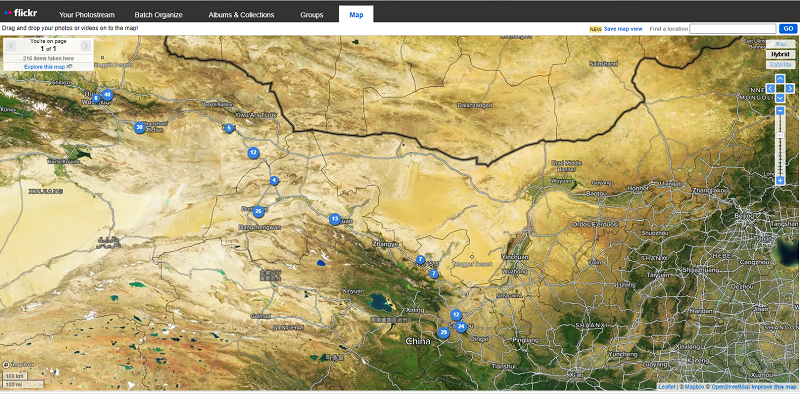Pan the map down with the arrow

(780, 97)
